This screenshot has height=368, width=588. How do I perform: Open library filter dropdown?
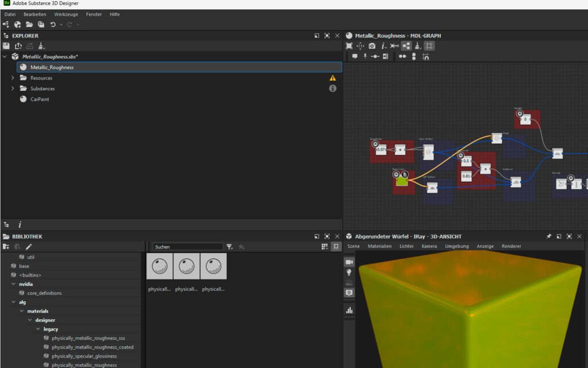pos(230,247)
